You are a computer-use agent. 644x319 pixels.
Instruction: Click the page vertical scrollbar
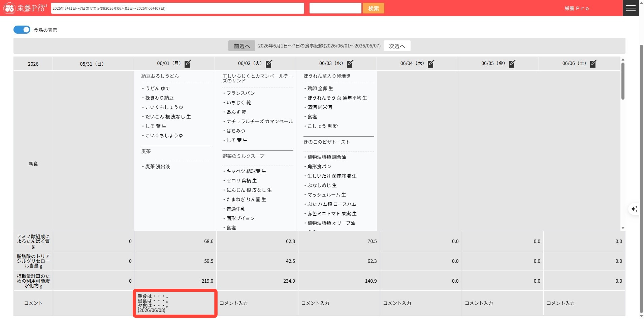point(641,178)
